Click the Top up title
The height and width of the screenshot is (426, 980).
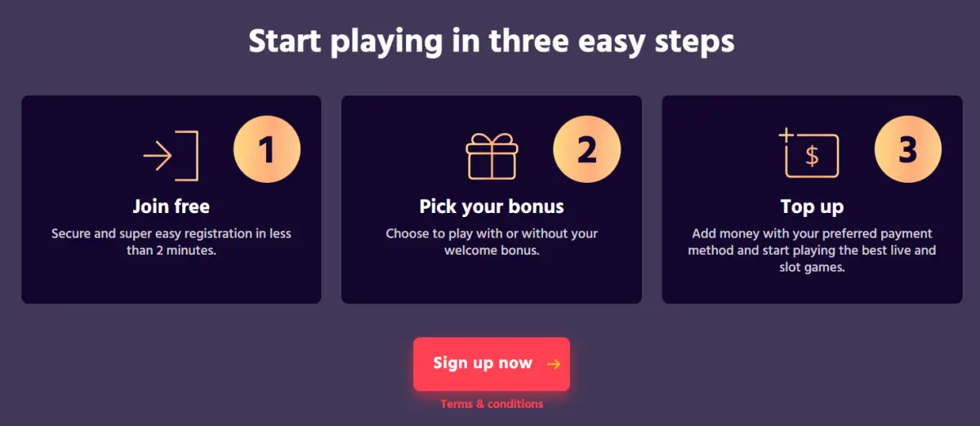[812, 206]
